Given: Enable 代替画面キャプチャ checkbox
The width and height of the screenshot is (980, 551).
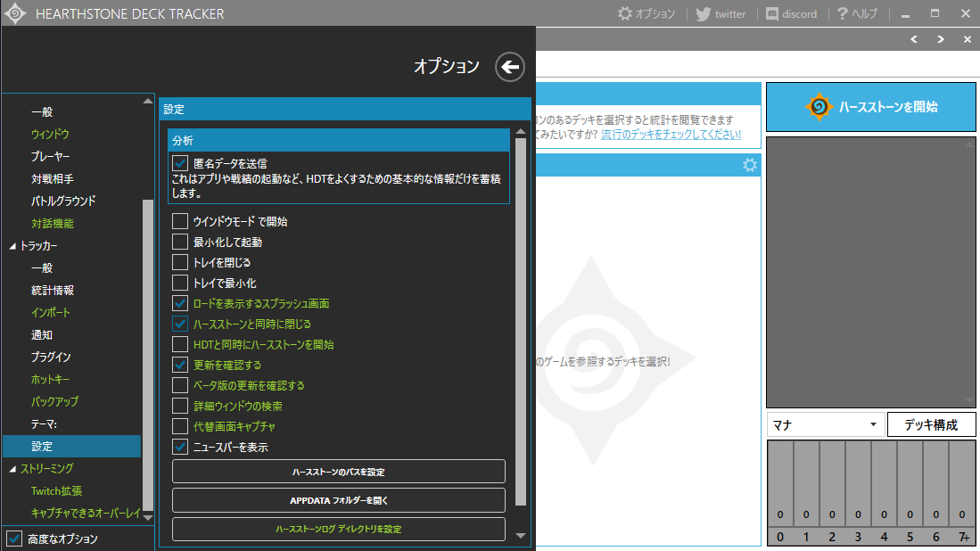Looking at the screenshot, I should (x=180, y=427).
